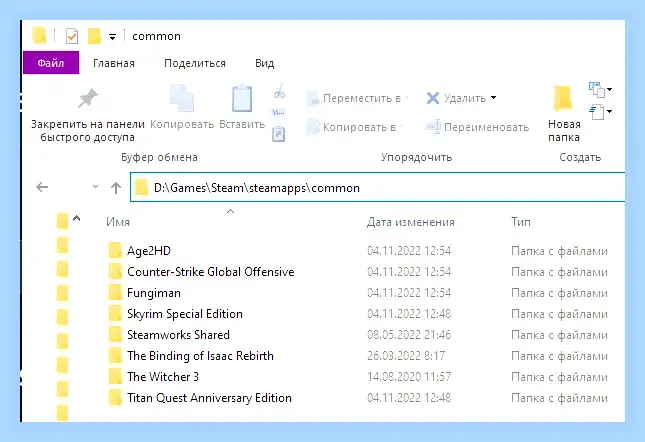645x442 pixels.
Task: Sort by Тип column header
Action: (x=521, y=222)
